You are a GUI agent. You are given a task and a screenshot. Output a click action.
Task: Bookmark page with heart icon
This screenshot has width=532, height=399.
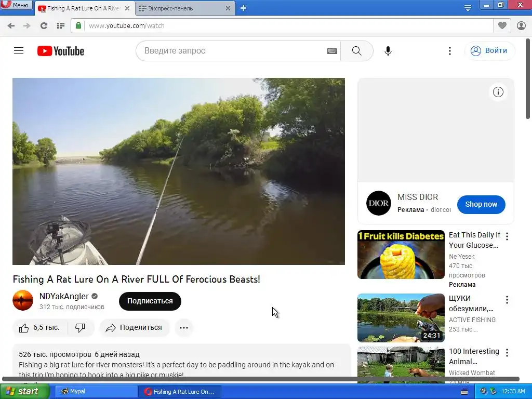tap(502, 25)
